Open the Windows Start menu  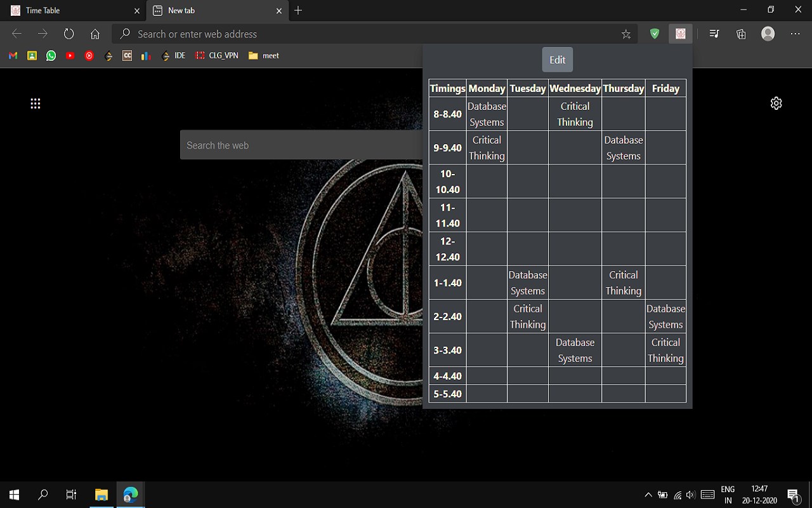14,495
